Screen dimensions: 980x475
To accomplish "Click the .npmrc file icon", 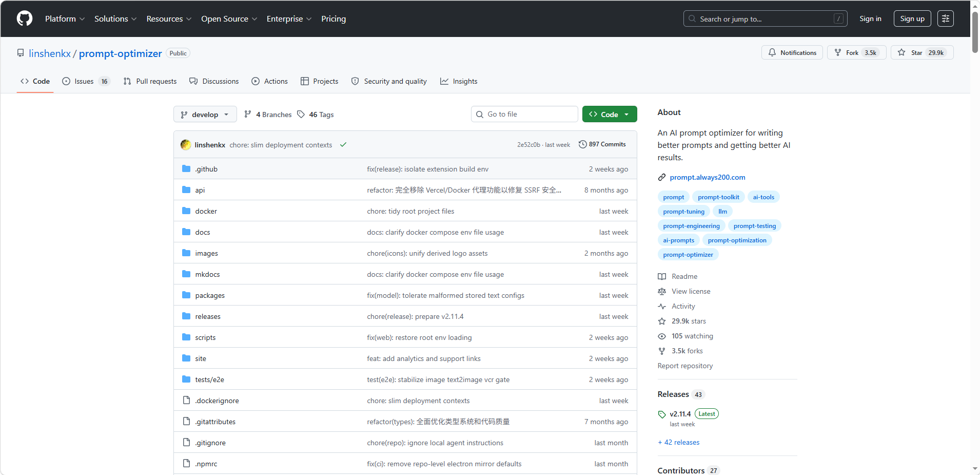I will tap(186, 463).
